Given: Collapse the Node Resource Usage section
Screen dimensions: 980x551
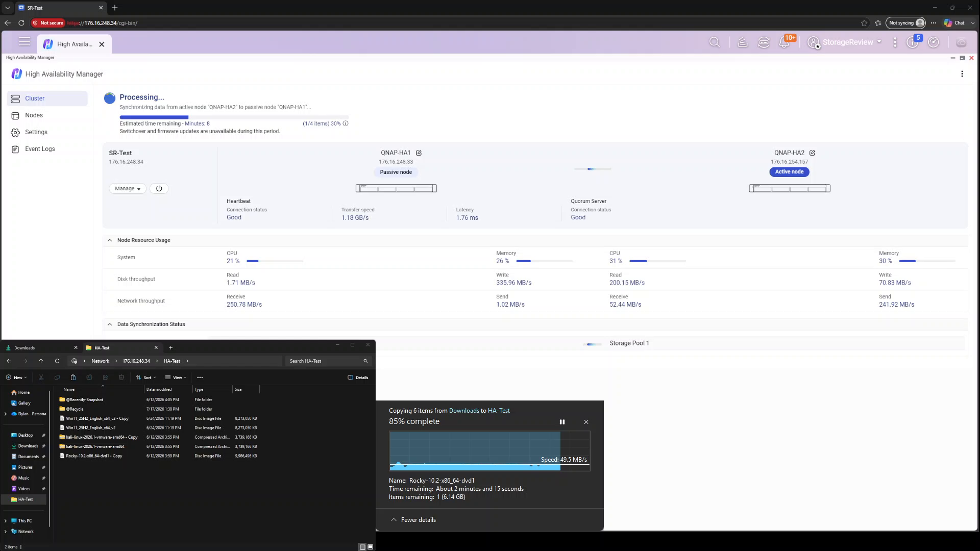Looking at the screenshot, I should tap(110, 240).
